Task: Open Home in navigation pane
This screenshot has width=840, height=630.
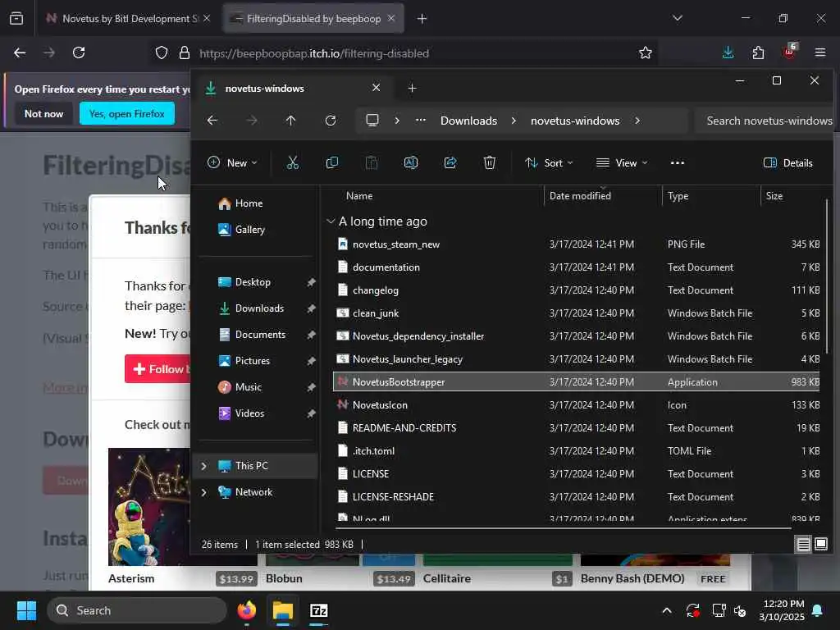Action: pyautogui.click(x=241, y=203)
